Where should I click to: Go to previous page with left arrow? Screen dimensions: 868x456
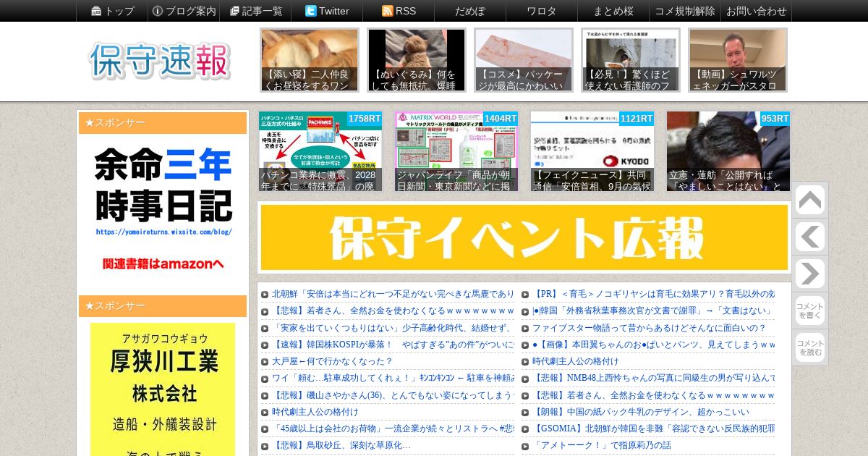coord(809,237)
